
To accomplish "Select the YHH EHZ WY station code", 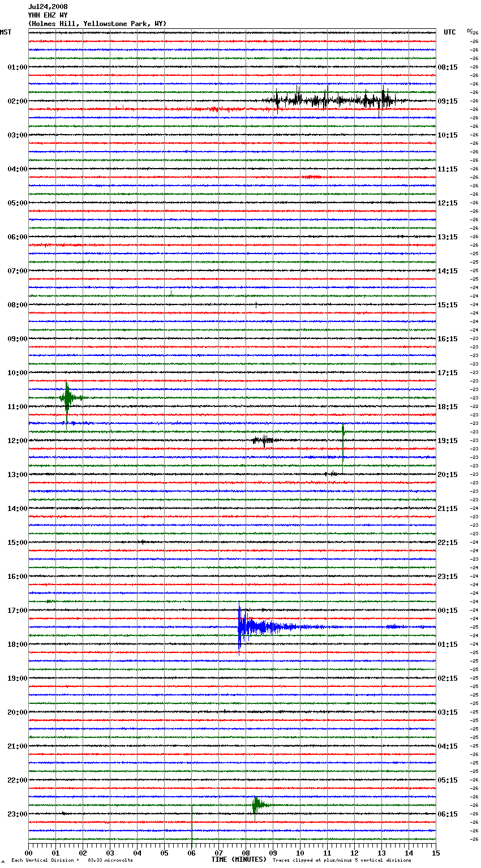I will pyautogui.click(x=48, y=15).
